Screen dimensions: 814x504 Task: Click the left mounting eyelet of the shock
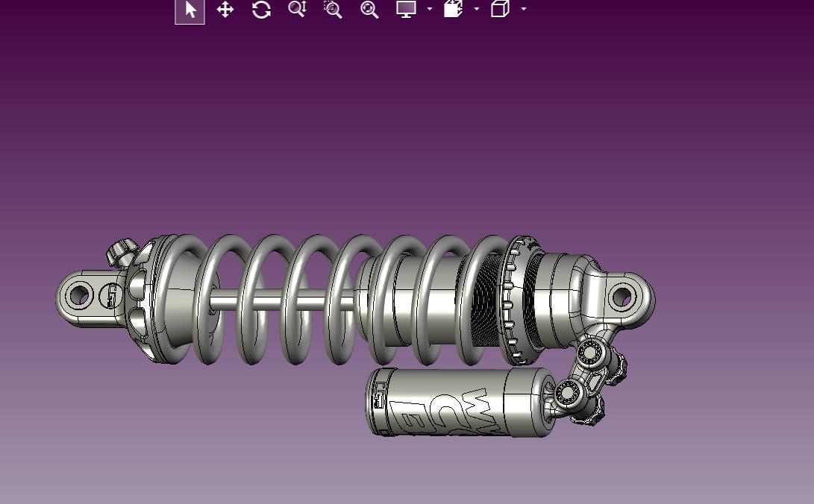tap(79, 296)
